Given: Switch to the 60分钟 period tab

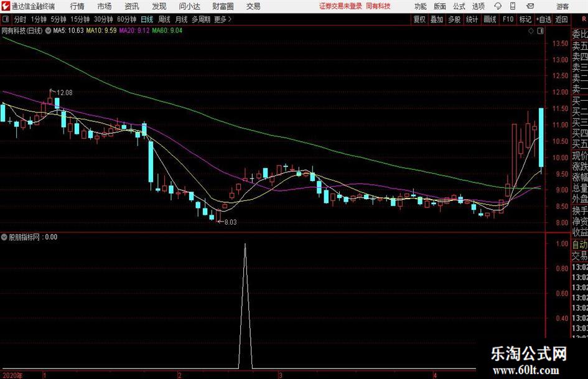Looking at the screenshot, I should coord(127,19).
